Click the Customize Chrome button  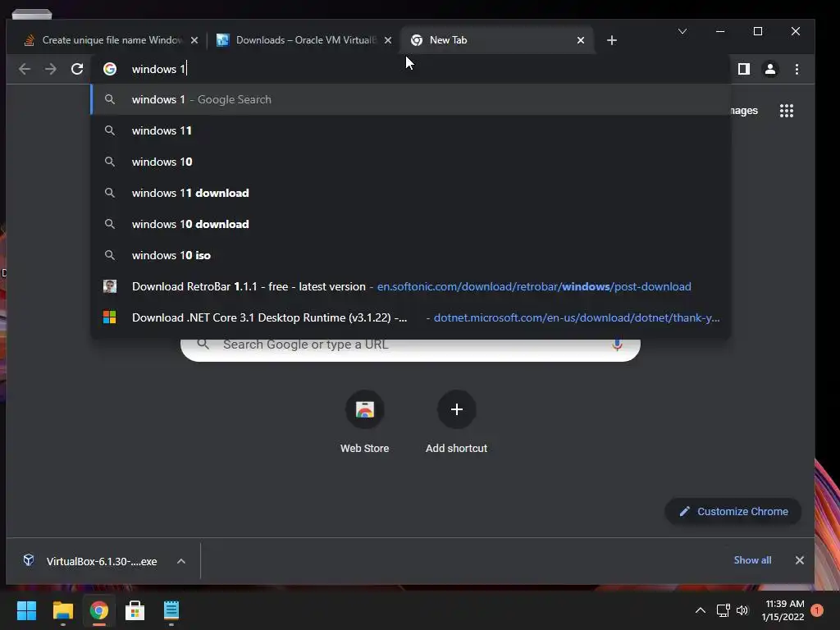pos(733,512)
